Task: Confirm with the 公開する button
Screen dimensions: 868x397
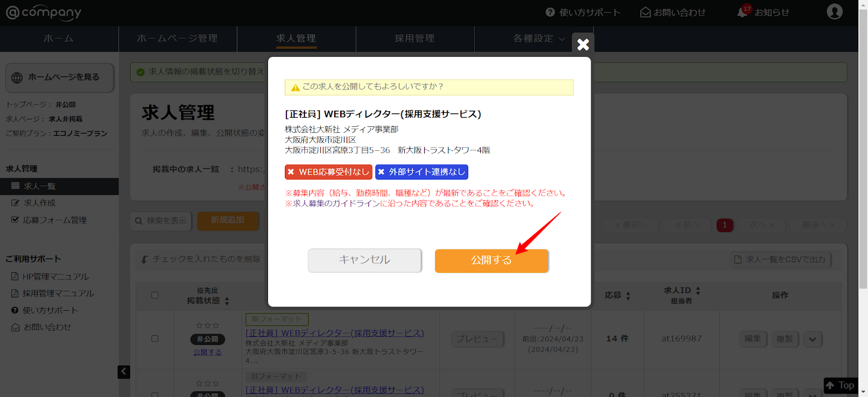Action: click(491, 260)
